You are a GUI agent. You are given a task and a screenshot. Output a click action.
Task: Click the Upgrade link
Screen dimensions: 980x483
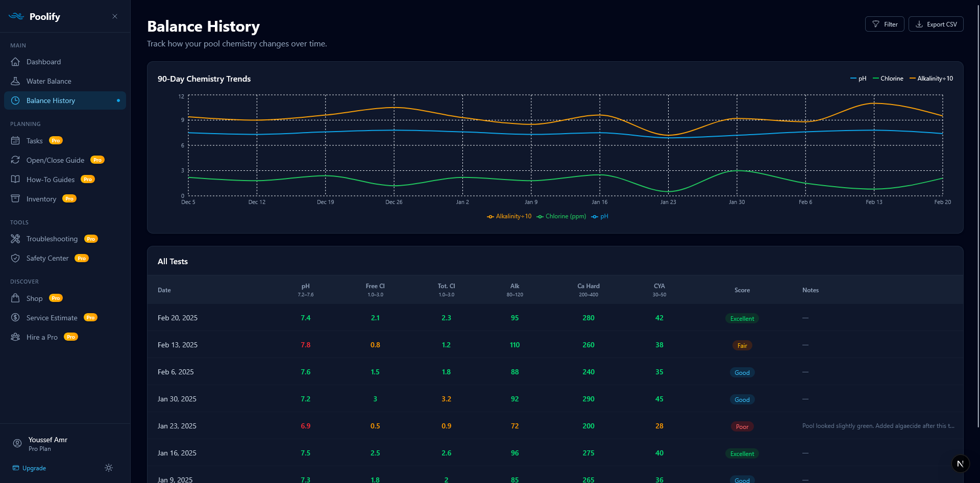tap(30, 468)
